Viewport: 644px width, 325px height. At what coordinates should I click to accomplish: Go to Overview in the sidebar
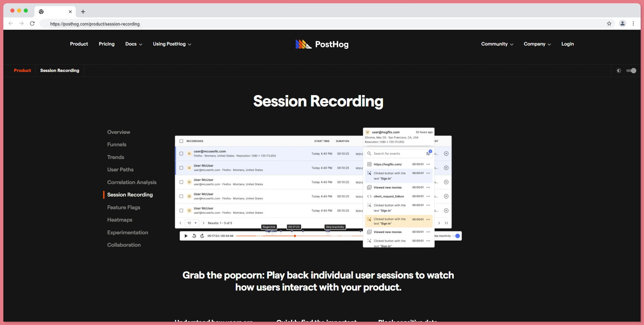[x=119, y=132]
